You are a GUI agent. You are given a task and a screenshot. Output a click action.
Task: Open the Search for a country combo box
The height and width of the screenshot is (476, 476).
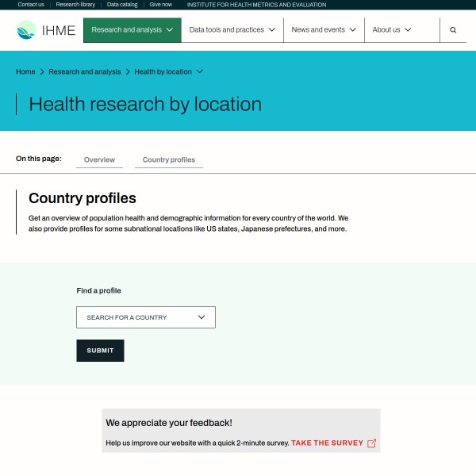click(145, 317)
